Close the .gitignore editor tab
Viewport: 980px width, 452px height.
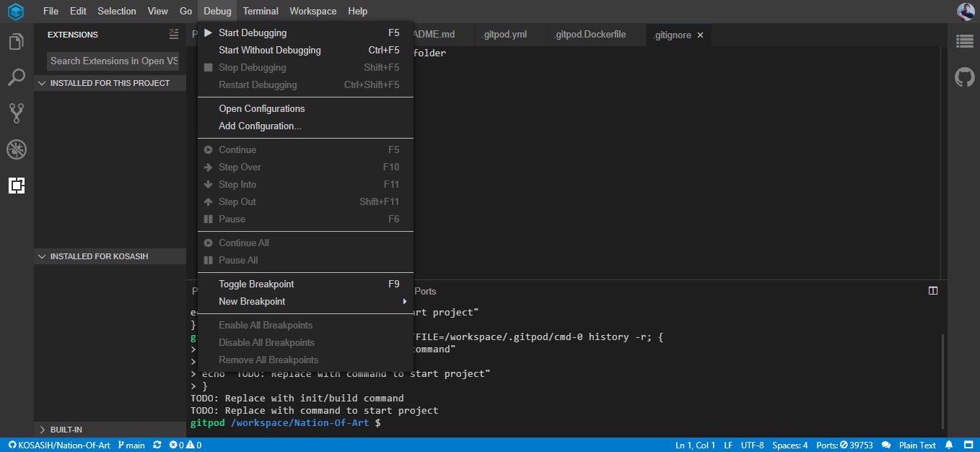(700, 35)
